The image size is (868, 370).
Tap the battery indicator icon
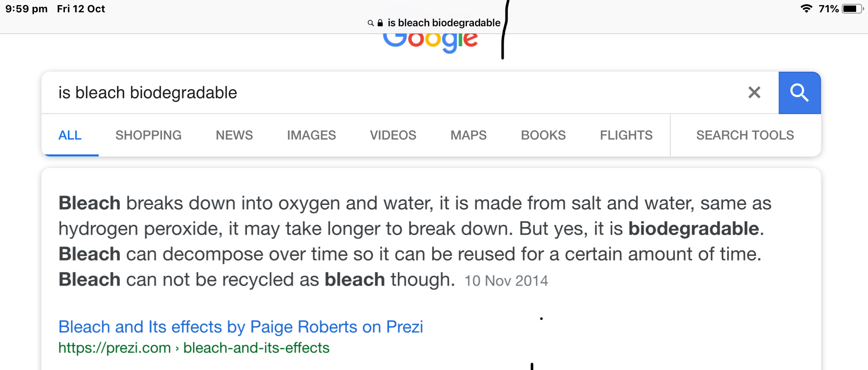pos(852,8)
